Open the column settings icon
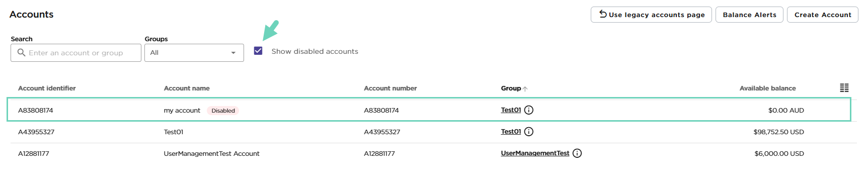The height and width of the screenshot is (188, 868). tap(844, 88)
